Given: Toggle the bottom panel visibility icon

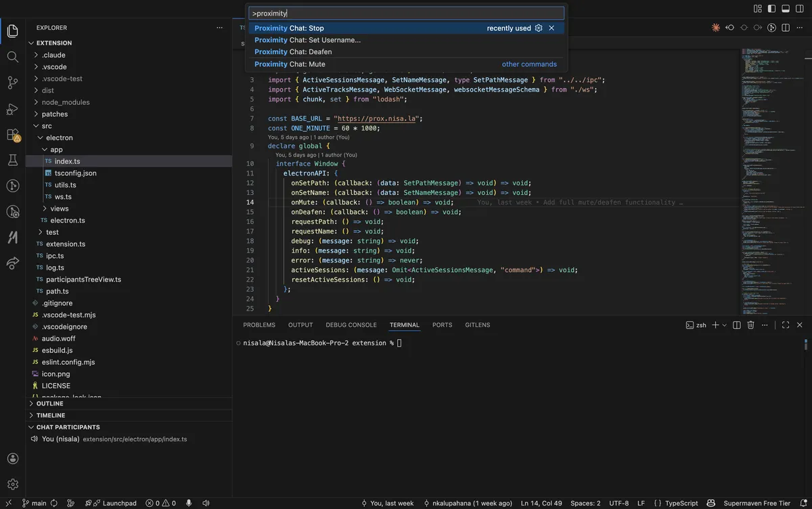Looking at the screenshot, I should coord(785,8).
